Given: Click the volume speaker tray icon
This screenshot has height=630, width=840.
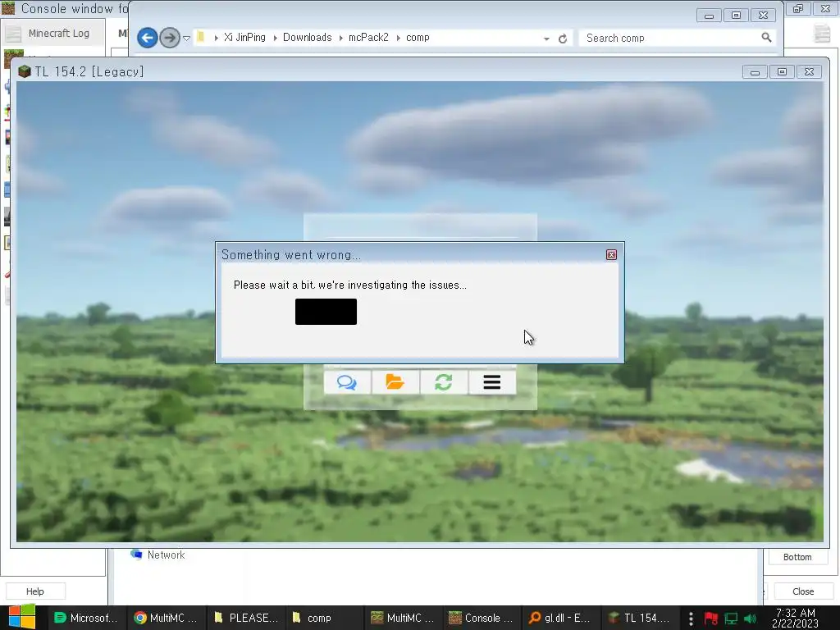Looking at the screenshot, I should coord(750,619).
